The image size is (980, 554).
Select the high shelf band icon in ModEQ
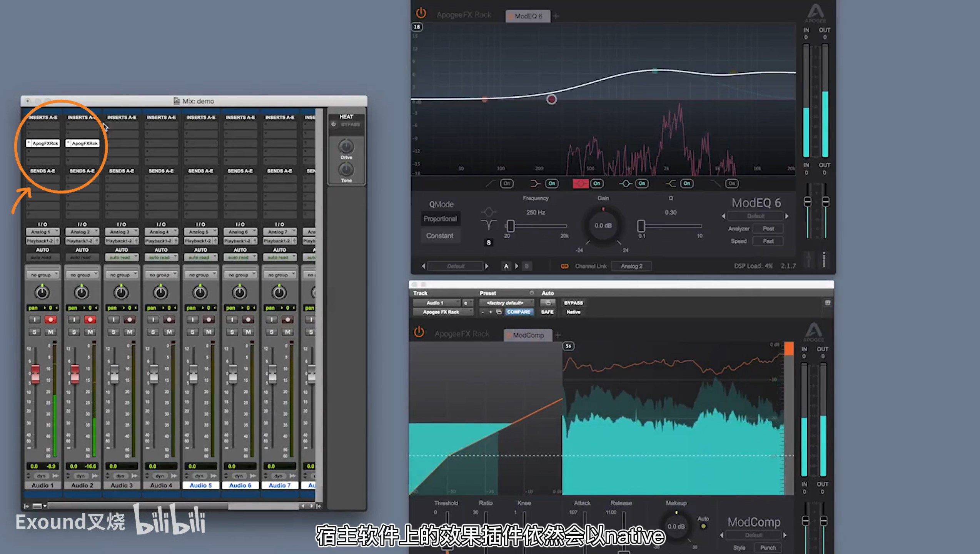(x=671, y=184)
